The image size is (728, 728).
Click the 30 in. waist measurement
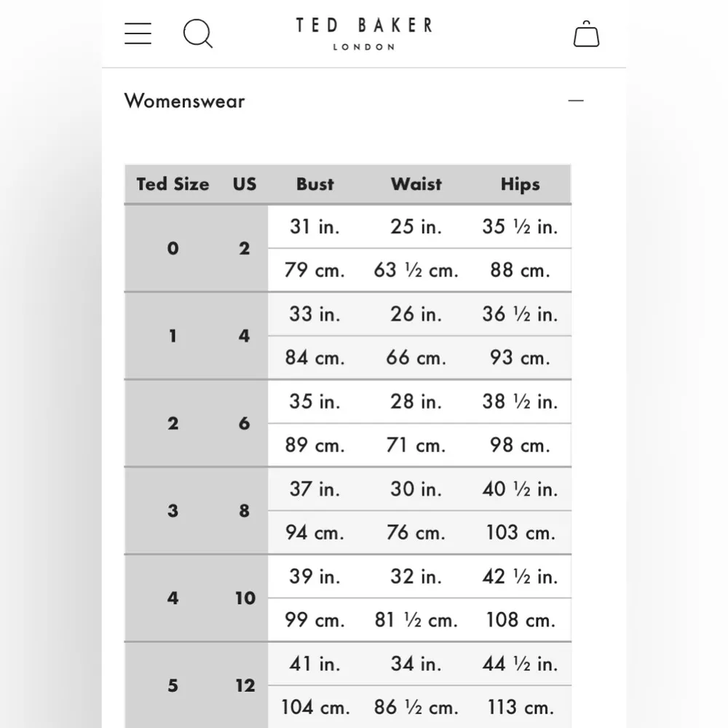coord(416,488)
